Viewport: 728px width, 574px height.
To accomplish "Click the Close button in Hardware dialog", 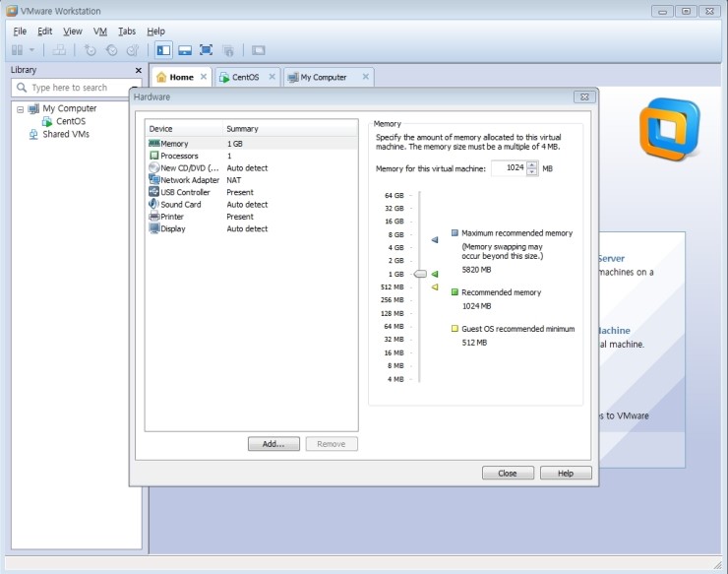I will pos(508,474).
